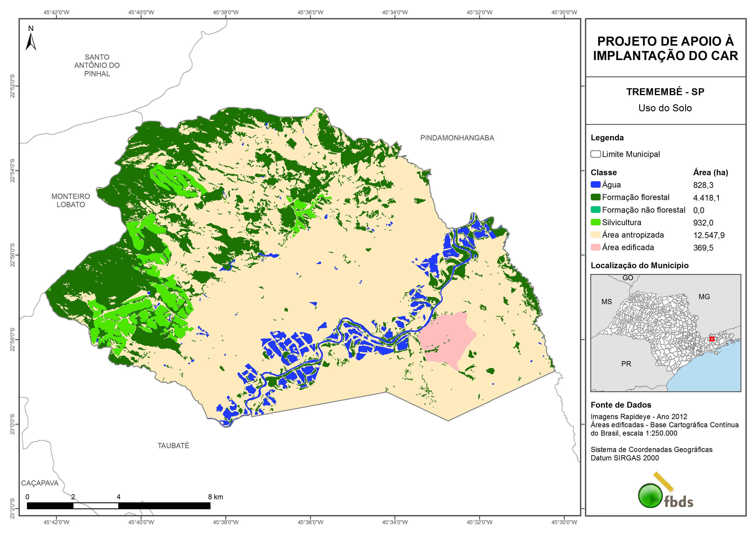Click the TAUBATÉ municipality label
This screenshot has width=756, height=534.
pyautogui.click(x=173, y=446)
